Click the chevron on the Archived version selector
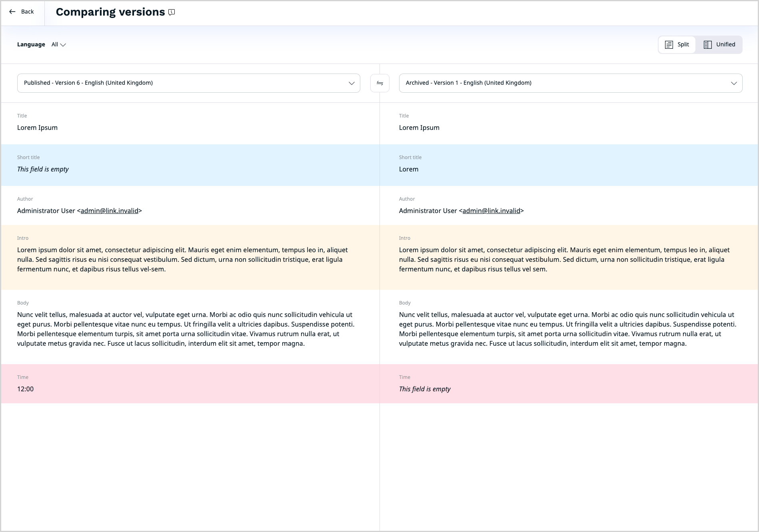 733,83
